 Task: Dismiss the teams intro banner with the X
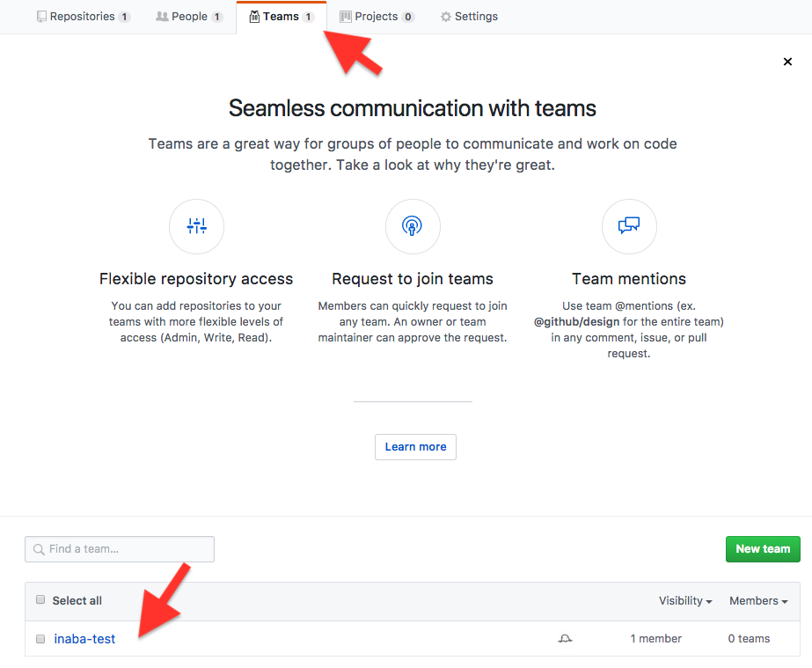click(x=787, y=62)
